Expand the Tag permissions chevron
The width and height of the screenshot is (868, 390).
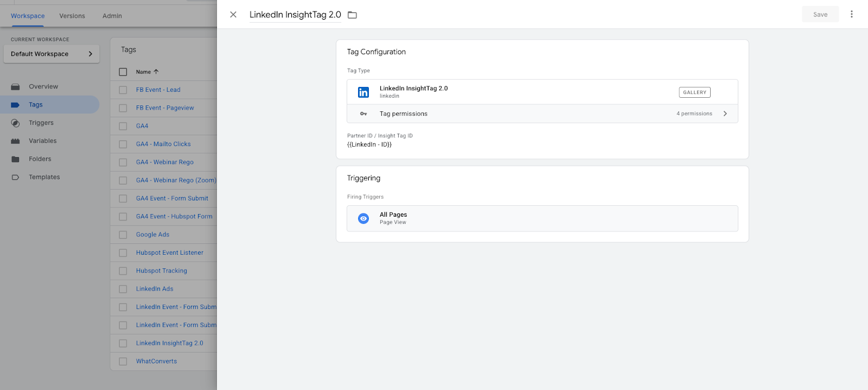point(725,114)
